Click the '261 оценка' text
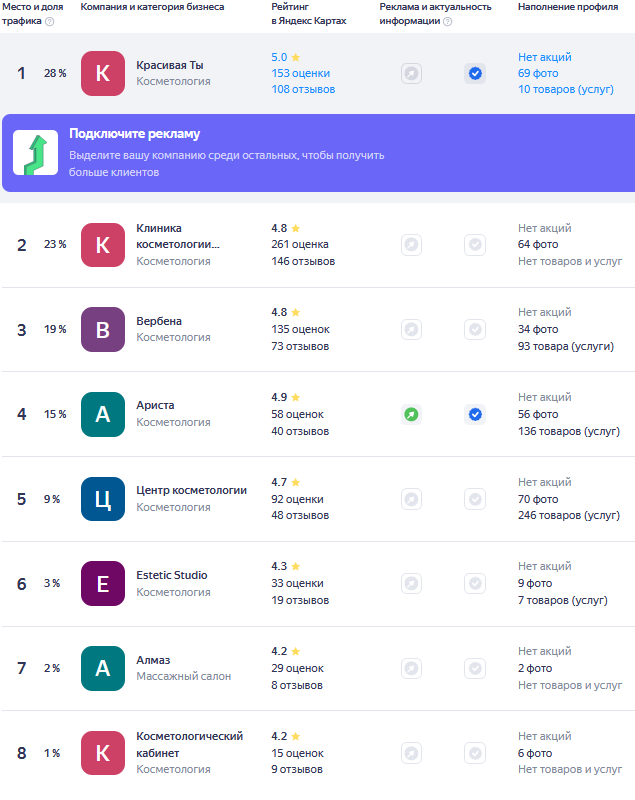 pyautogui.click(x=300, y=244)
